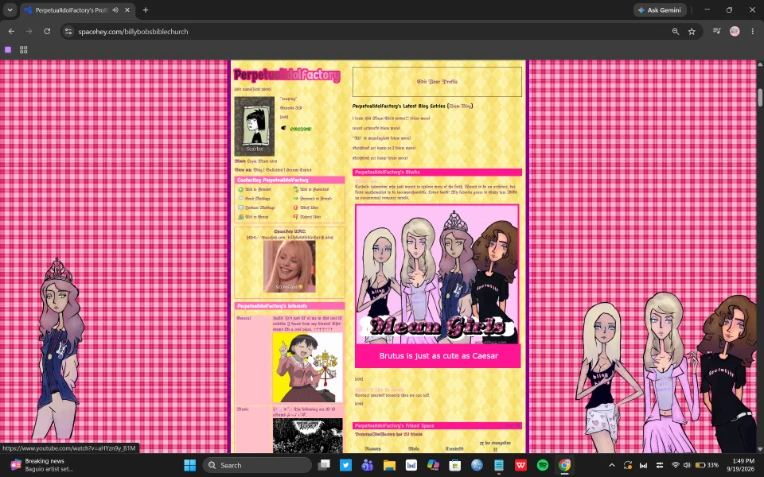Click the blonde woman GIF thumbnail
The image size is (764, 477).
(x=289, y=266)
